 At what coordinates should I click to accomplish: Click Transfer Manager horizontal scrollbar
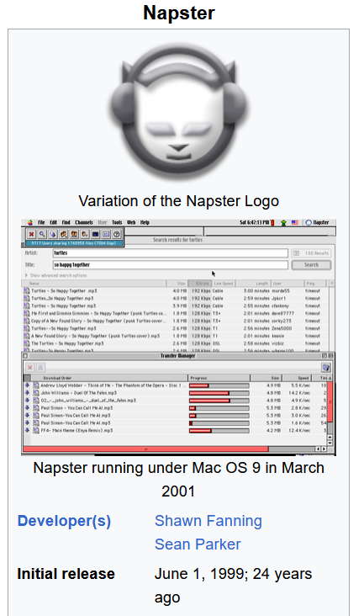[175, 449]
